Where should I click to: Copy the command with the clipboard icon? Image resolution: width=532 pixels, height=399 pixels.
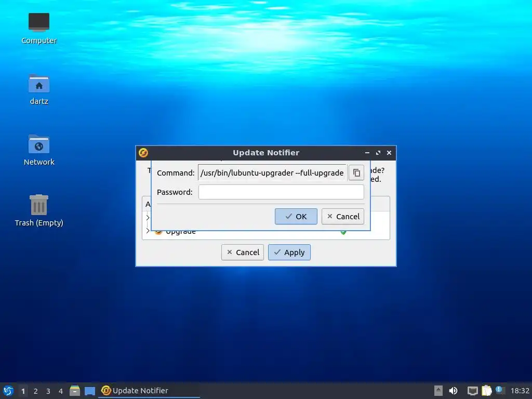pyautogui.click(x=356, y=172)
